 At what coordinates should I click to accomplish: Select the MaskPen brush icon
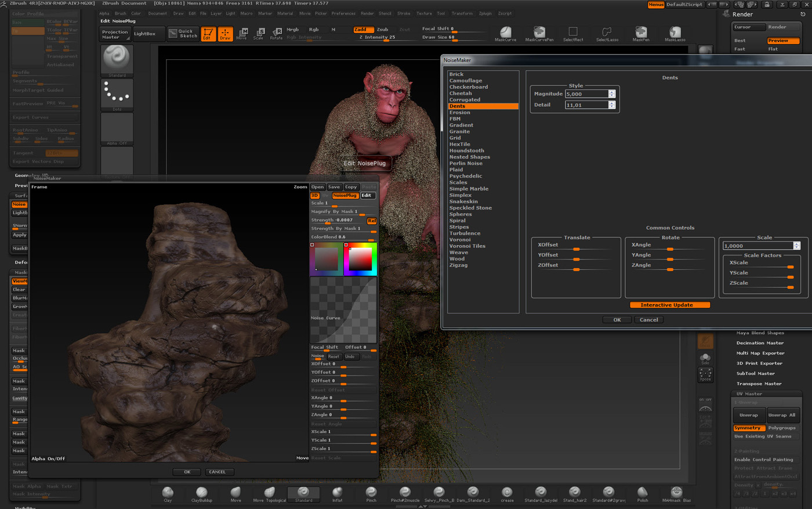coord(641,34)
